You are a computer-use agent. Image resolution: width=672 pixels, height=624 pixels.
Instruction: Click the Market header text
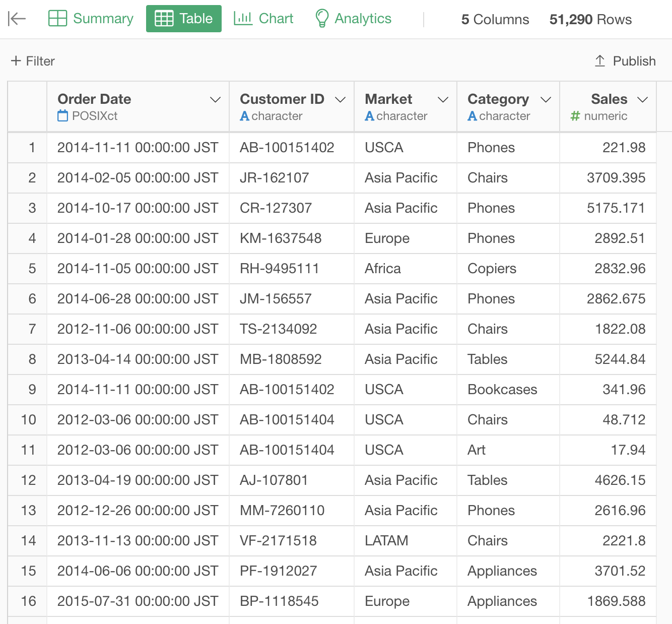click(x=388, y=99)
